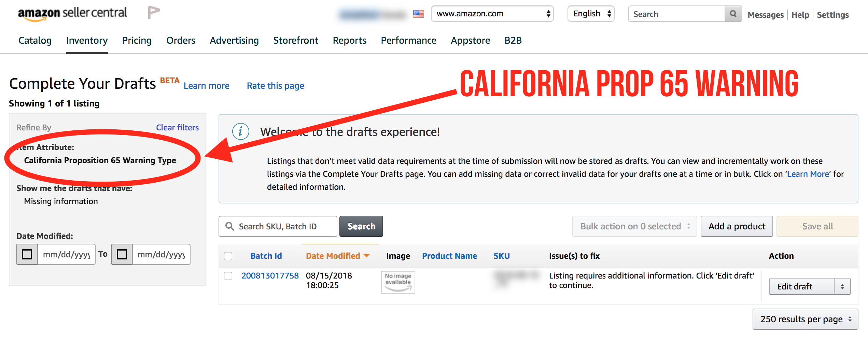Click the dark Search button
The width and height of the screenshot is (868, 355).
coord(361,226)
